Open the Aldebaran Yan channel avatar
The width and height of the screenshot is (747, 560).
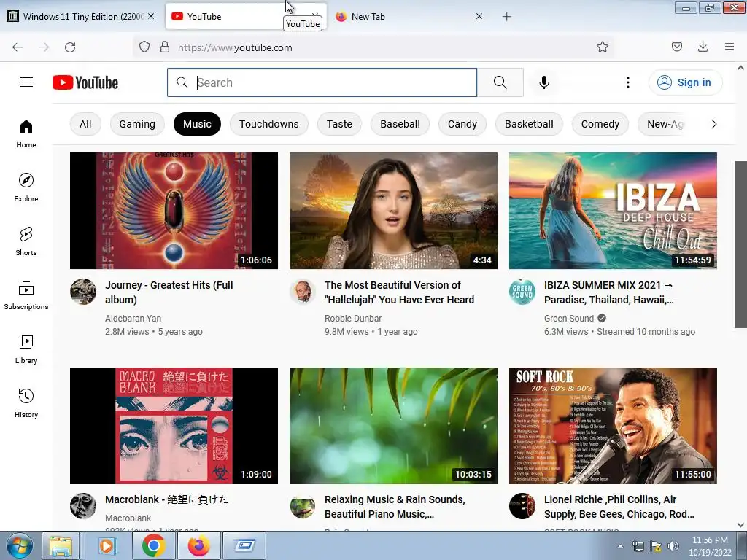point(83,292)
